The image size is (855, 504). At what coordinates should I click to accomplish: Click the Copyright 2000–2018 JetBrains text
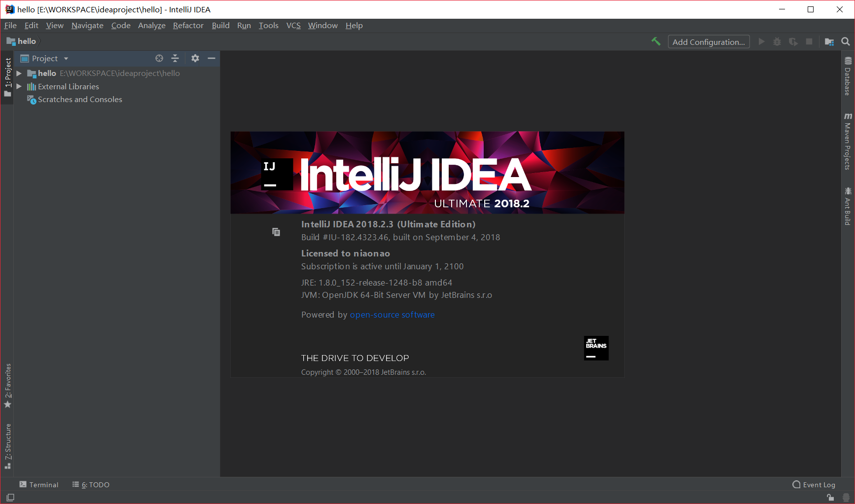pos(363,372)
